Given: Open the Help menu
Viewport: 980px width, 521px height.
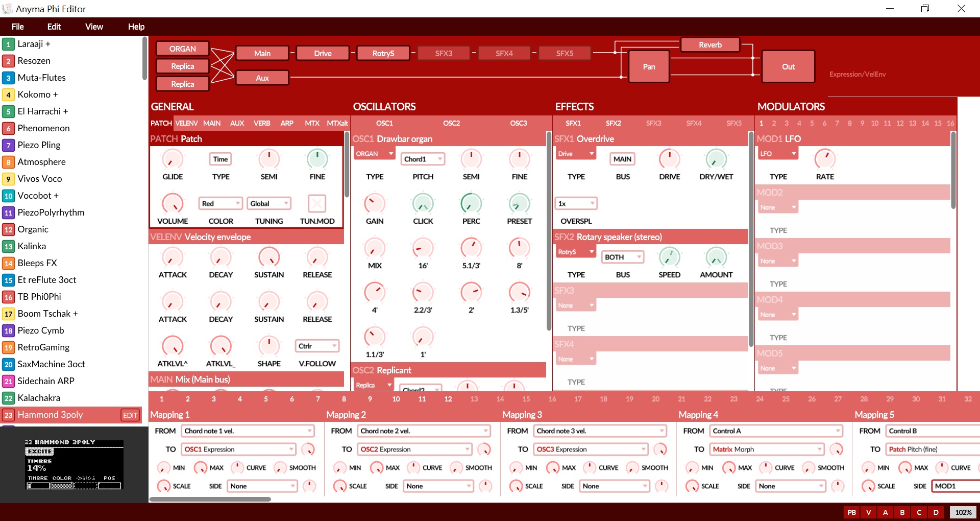Looking at the screenshot, I should [136, 27].
